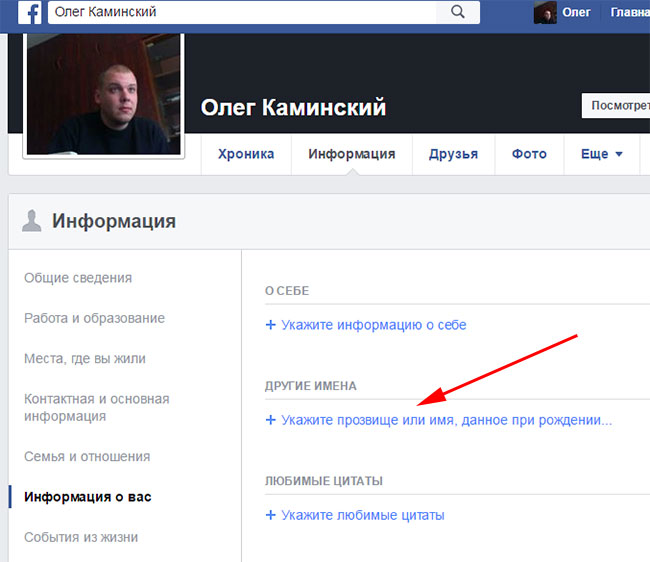Viewport: 650px width, 562px height.
Task: Click the plus icon next to Укажите информацию о себе
Action: (x=270, y=325)
